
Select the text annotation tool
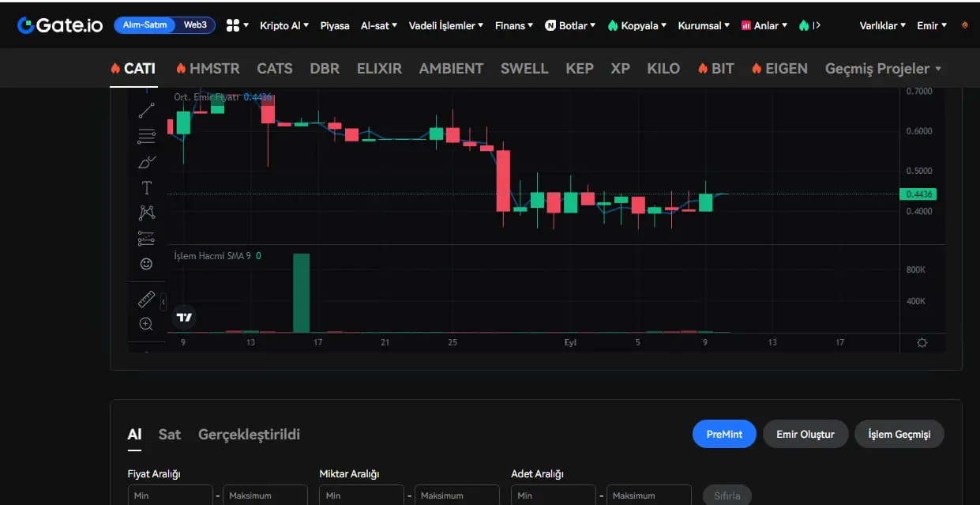pyautogui.click(x=146, y=187)
